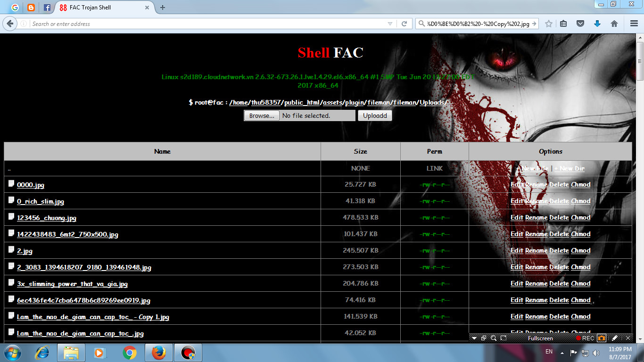Edit the 0000.jpg file

tap(517, 184)
